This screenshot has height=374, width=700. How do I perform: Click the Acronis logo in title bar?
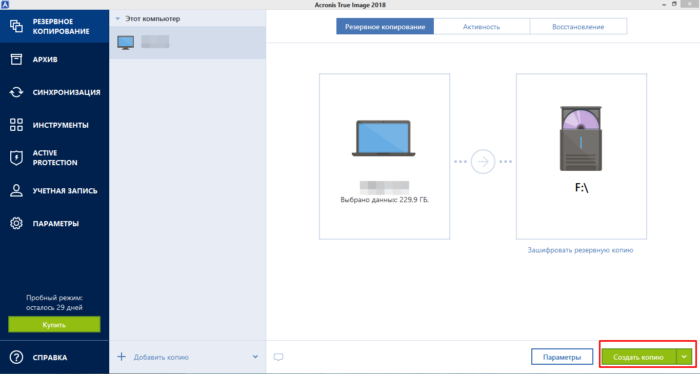click(5, 4)
